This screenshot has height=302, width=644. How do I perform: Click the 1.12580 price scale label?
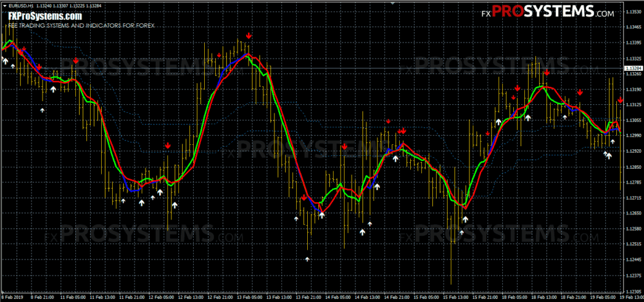[632, 229]
